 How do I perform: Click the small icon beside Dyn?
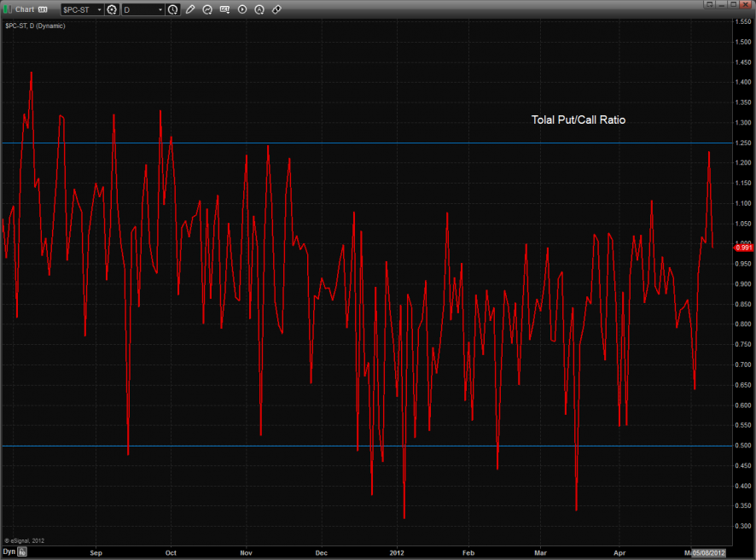click(23, 552)
